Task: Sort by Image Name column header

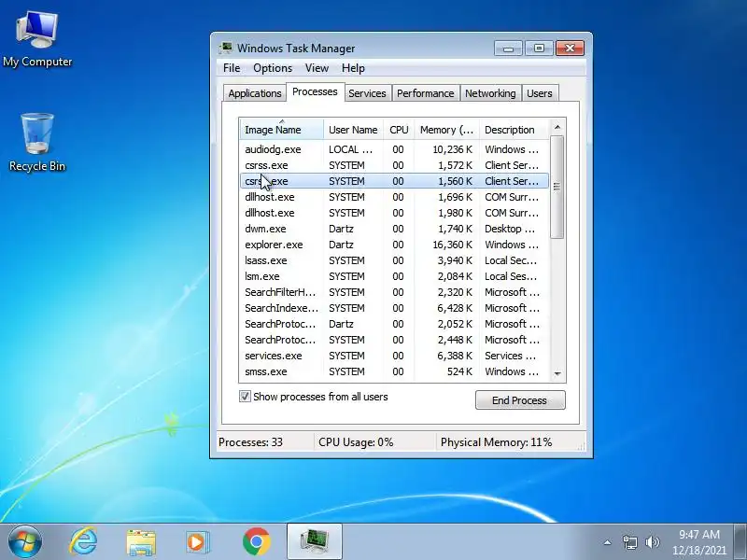Action: pyautogui.click(x=281, y=130)
